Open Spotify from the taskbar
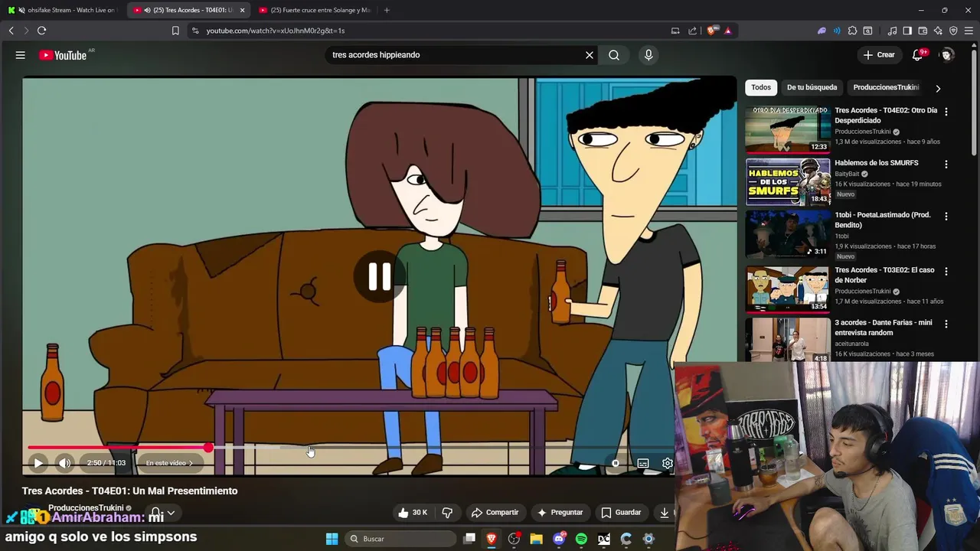Viewport: 980px width, 551px height. 581,539
